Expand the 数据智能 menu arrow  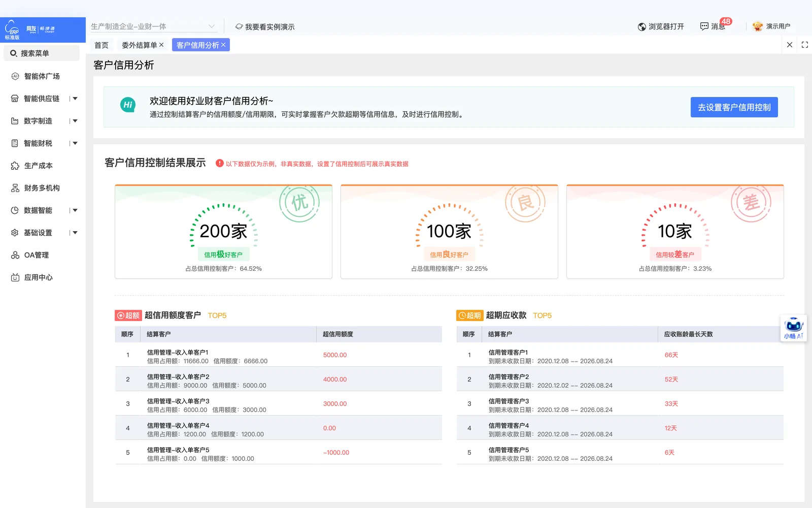[75, 210]
